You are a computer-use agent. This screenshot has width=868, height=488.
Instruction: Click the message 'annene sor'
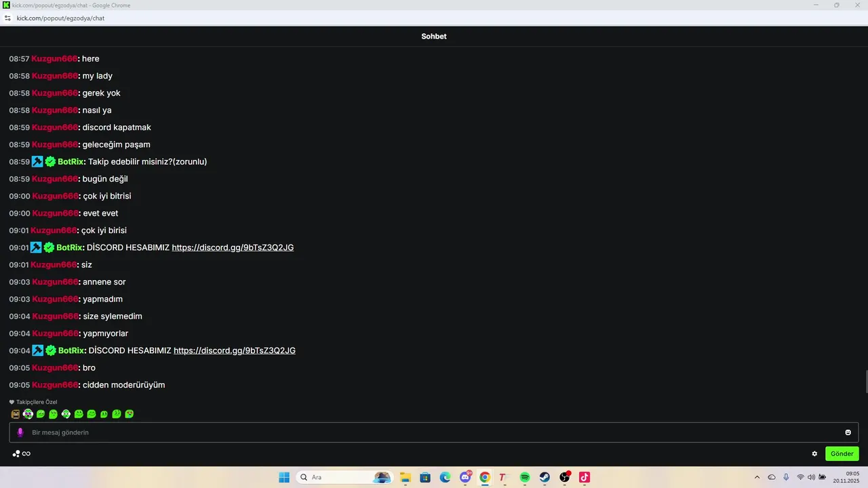104,282
